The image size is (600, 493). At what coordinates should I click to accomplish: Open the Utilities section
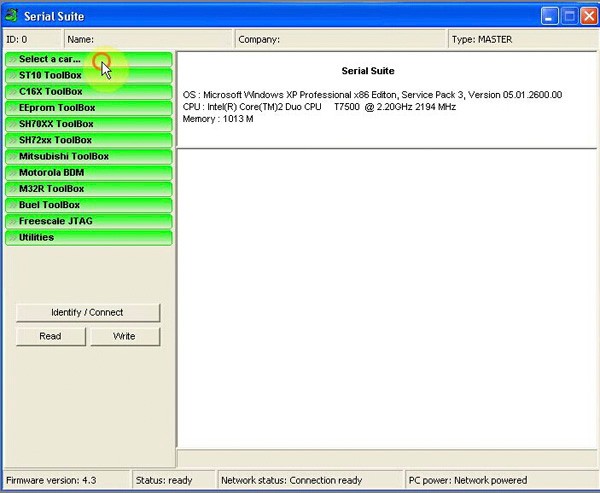point(88,237)
